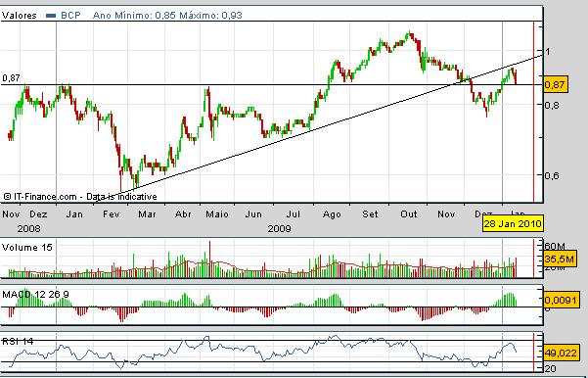
Task: Click the 2009 year label
Action: [280, 228]
